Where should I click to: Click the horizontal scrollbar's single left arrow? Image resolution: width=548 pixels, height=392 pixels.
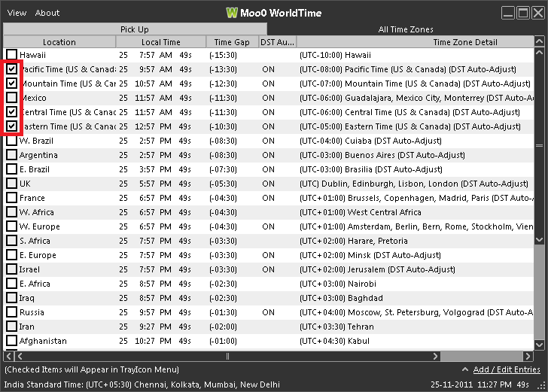[x=20, y=356]
